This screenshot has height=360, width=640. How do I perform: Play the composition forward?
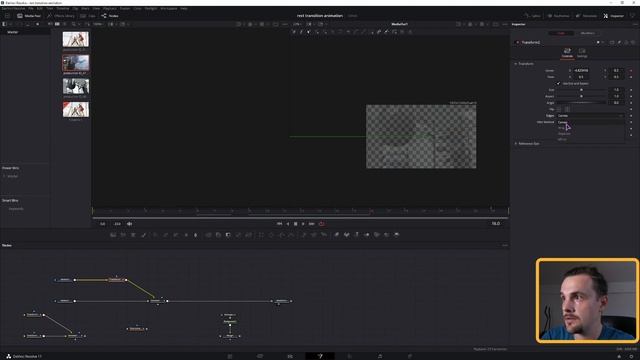(303, 224)
